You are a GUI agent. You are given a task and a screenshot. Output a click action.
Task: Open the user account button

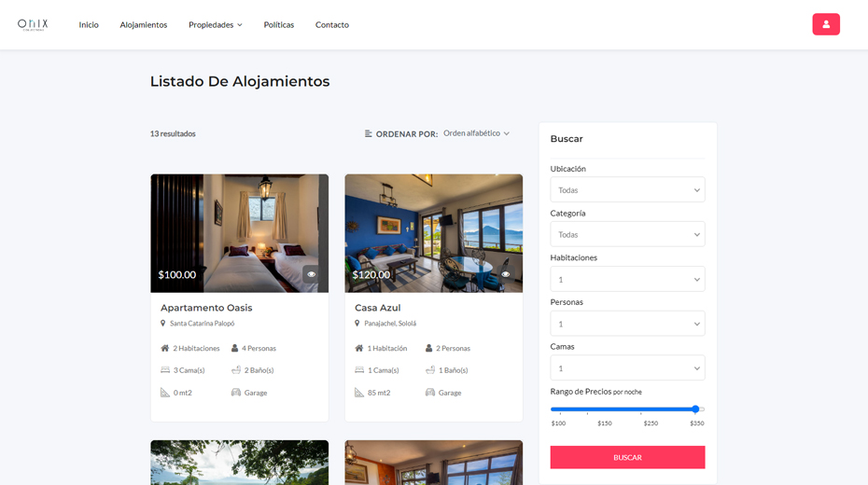(x=826, y=24)
